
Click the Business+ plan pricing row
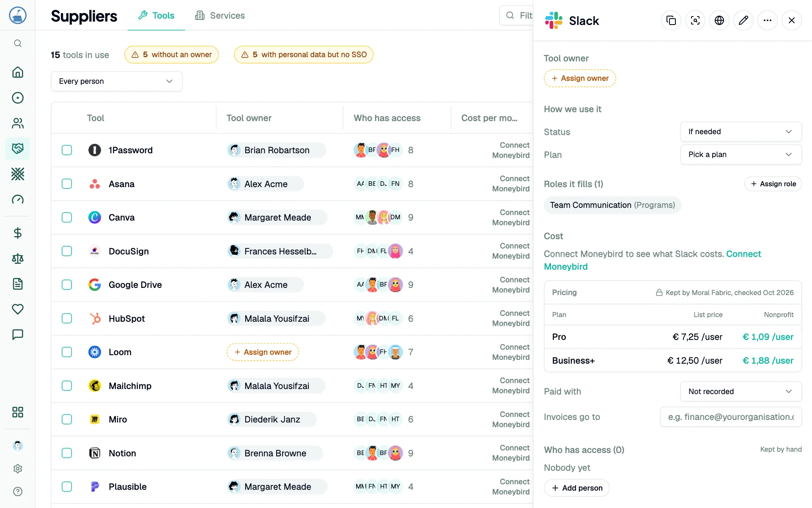673,361
